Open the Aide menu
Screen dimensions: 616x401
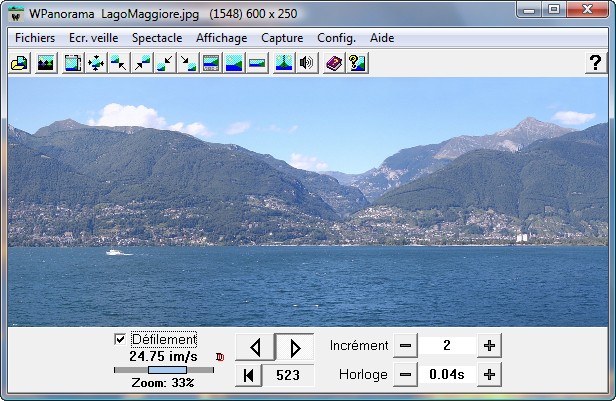[382, 38]
